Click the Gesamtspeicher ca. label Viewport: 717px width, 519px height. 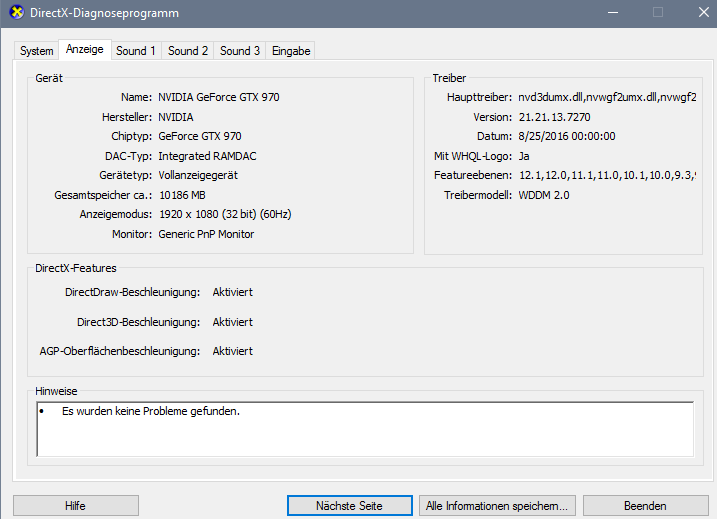103,195
